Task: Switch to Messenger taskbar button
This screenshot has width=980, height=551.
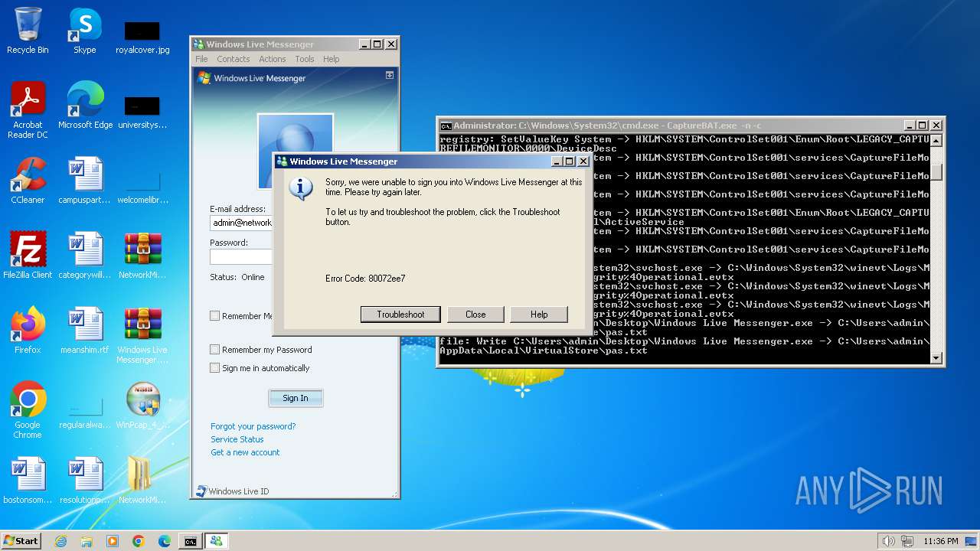Action: point(216,541)
